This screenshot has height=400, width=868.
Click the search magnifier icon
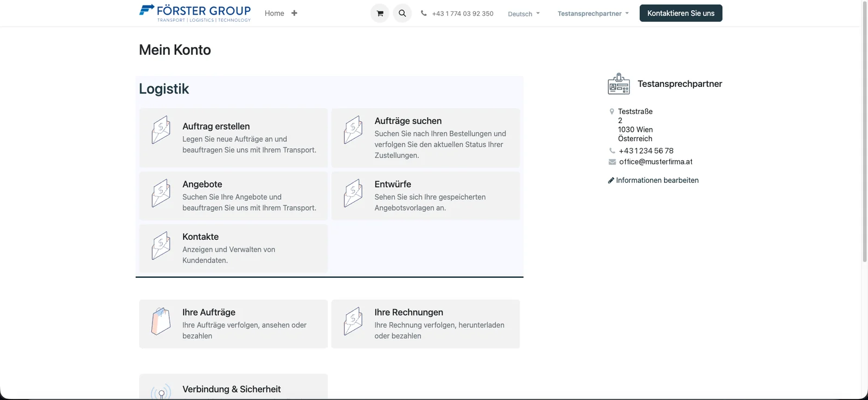[402, 13]
